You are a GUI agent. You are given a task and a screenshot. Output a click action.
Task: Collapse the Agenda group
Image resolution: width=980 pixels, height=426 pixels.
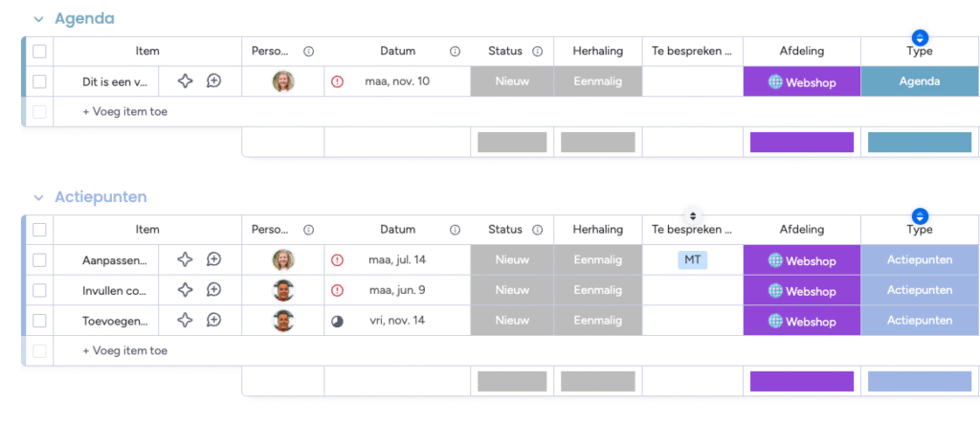[38, 19]
